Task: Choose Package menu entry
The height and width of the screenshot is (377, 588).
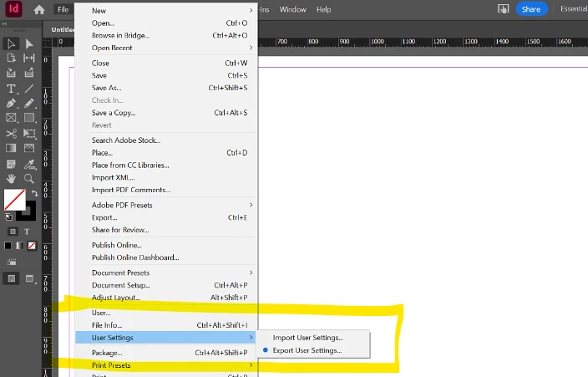Action: tap(166, 353)
